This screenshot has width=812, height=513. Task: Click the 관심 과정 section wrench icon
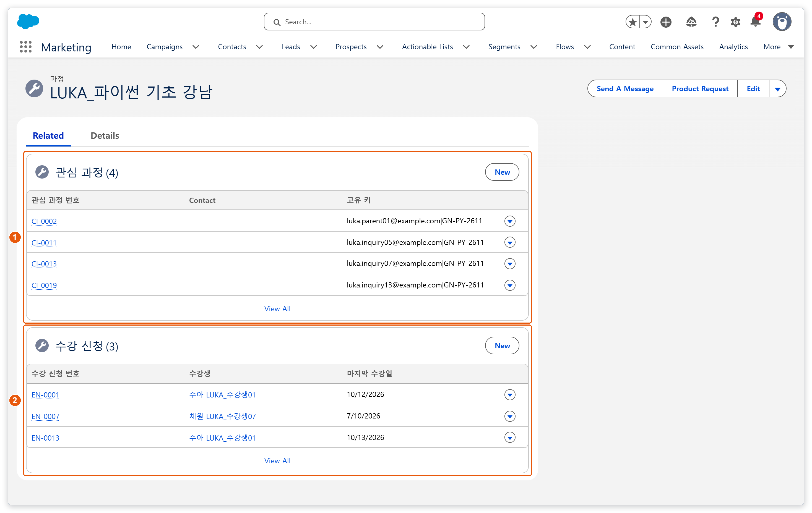[x=42, y=172]
